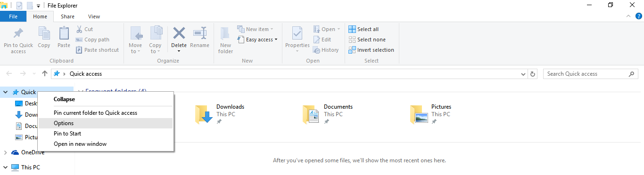644x175 pixels.
Task: Click the address bar showing Quick access
Action: [x=289, y=74]
